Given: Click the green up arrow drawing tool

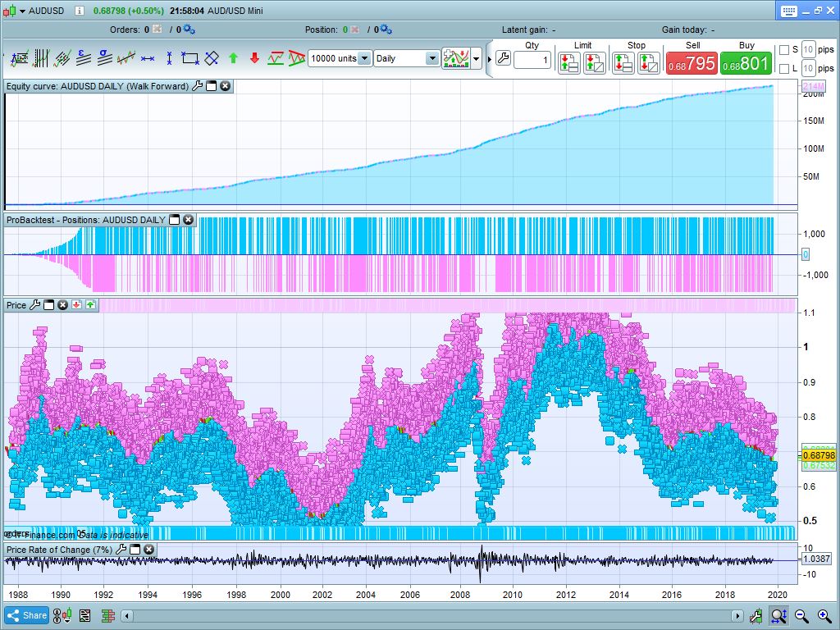Looking at the screenshot, I should point(233,58).
